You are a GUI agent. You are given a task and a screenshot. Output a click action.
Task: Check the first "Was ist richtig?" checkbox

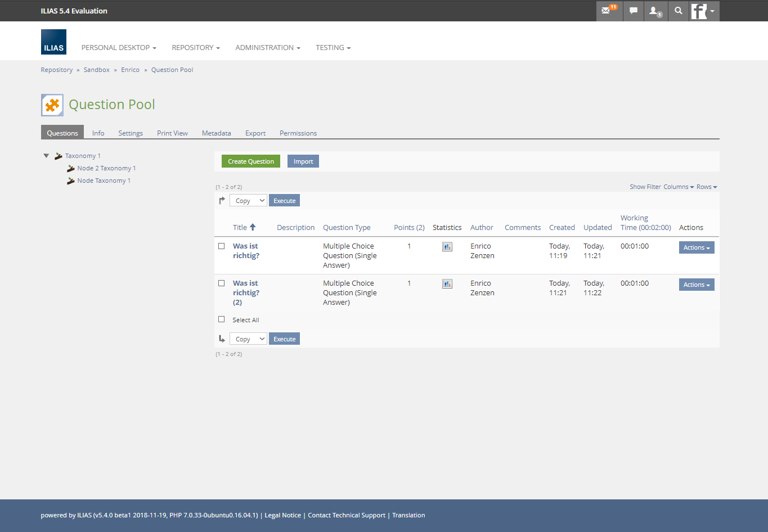point(222,246)
